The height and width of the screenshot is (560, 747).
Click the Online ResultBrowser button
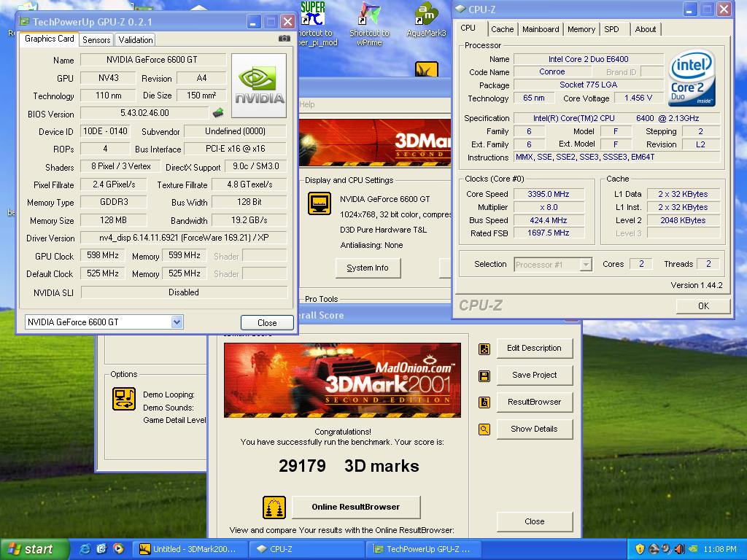(356, 507)
